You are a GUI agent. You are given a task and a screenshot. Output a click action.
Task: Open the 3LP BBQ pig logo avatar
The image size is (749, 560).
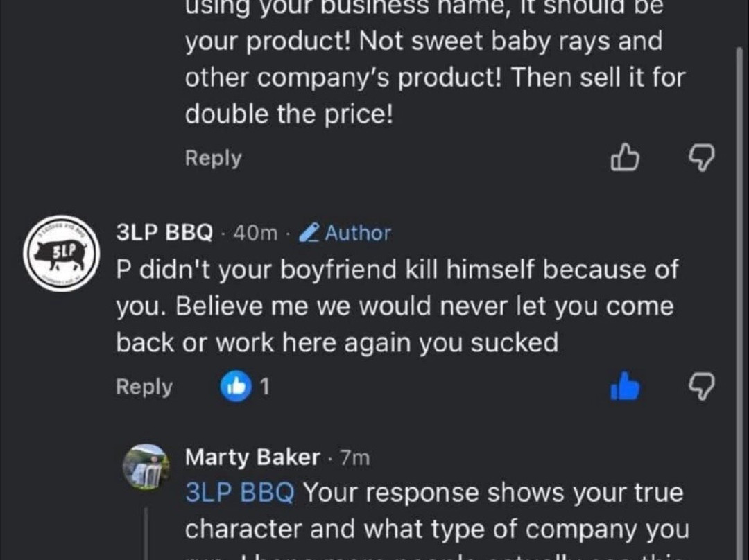click(x=61, y=253)
